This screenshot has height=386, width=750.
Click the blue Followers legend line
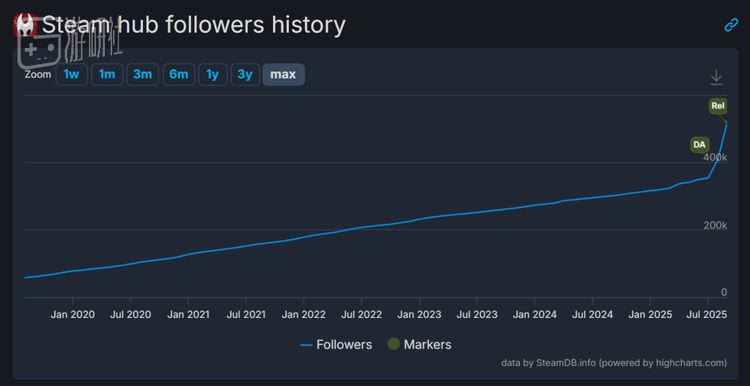point(307,345)
